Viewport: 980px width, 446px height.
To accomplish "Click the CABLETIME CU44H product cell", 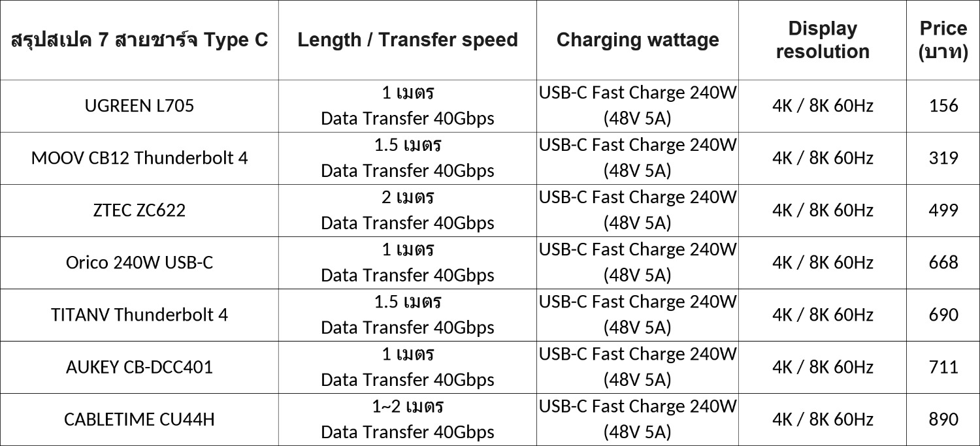I will [139, 419].
